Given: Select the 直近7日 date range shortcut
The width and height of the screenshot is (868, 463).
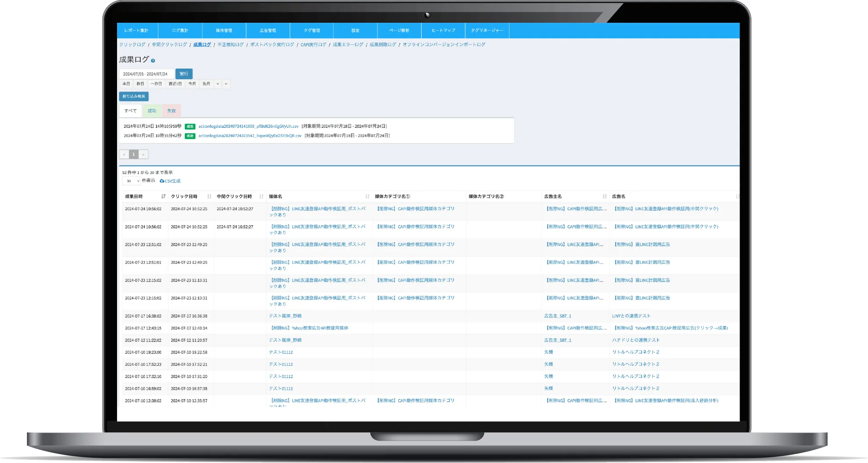Looking at the screenshot, I should click(x=175, y=84).
